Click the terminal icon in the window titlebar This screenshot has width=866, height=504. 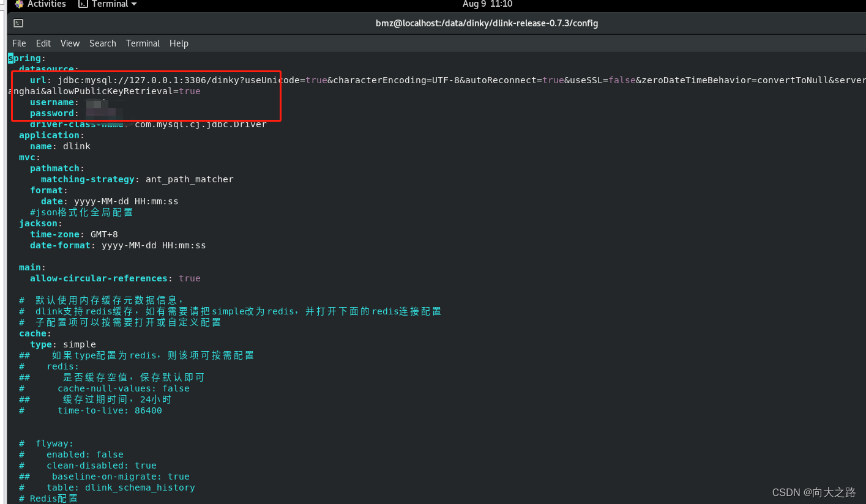tap(18, 23)
